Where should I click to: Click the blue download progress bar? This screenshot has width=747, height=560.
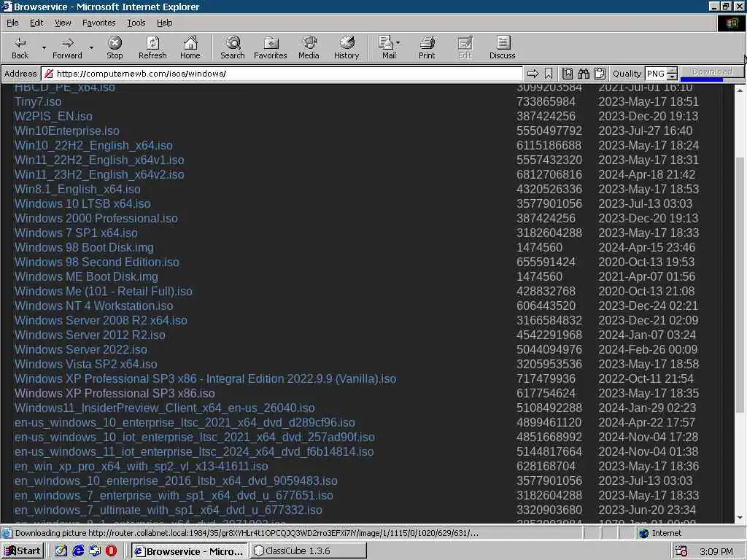(x=702, y=79)
